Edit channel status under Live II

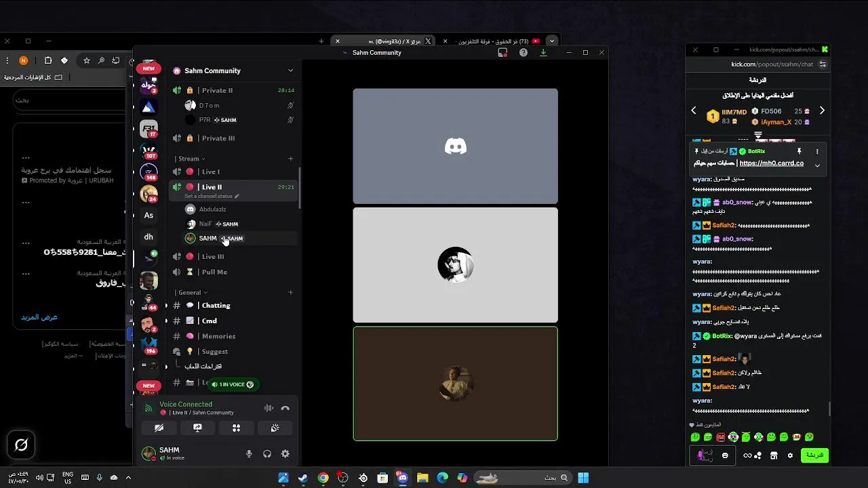212,197
